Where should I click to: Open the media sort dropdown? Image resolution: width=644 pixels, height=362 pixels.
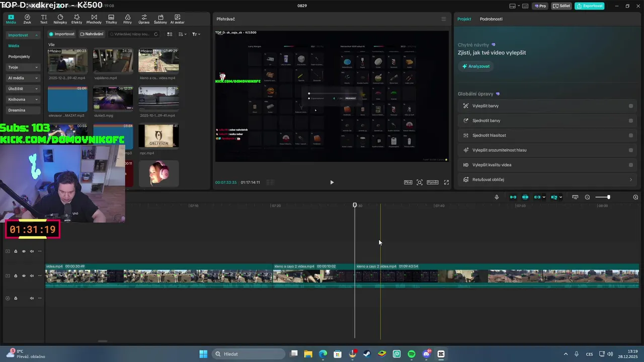[183, 34]
